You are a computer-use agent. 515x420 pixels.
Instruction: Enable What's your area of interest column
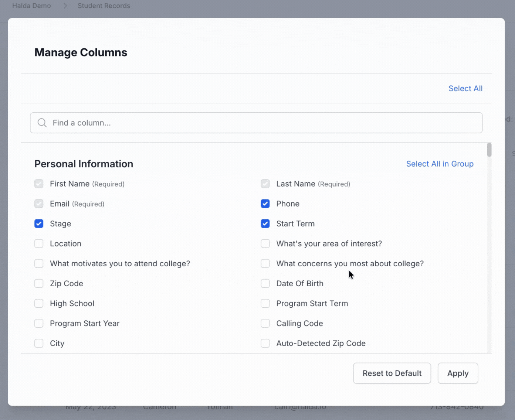click(x=265, y=243)
